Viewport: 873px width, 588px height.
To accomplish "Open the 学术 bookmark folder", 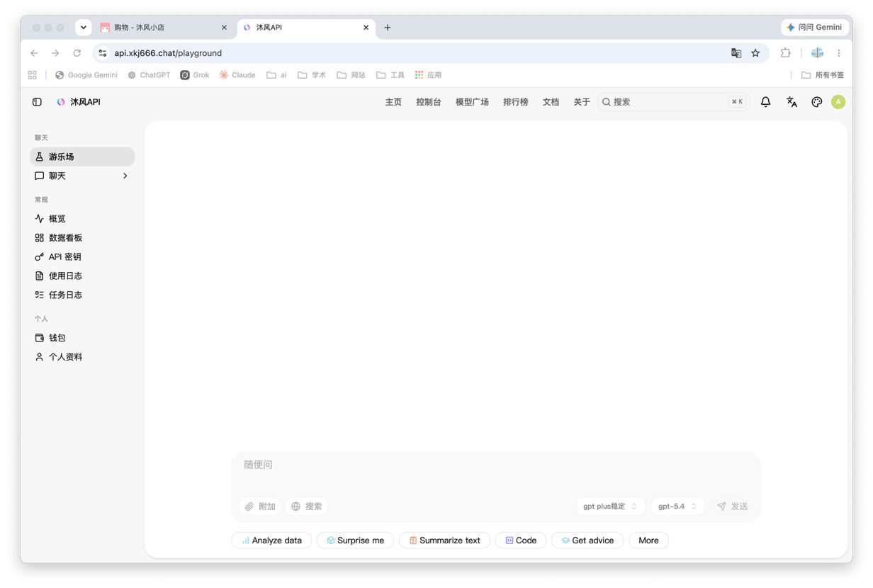I will tap(312, 75).
